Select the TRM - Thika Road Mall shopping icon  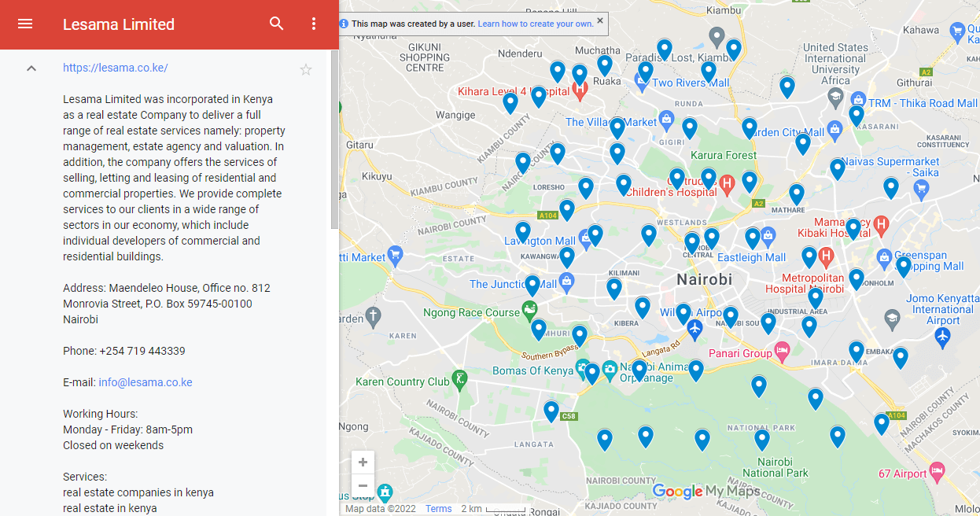click(x=858, y=101)
